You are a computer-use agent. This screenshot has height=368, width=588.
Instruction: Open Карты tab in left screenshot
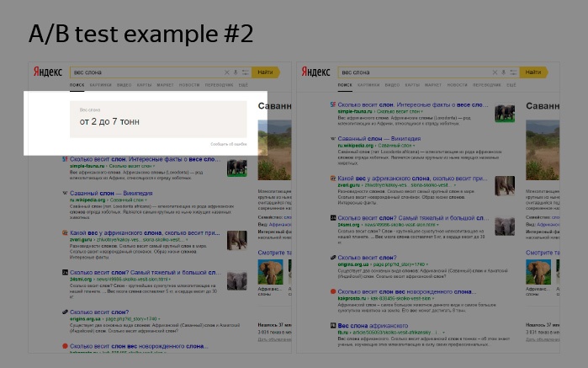[x=145, y=85]
